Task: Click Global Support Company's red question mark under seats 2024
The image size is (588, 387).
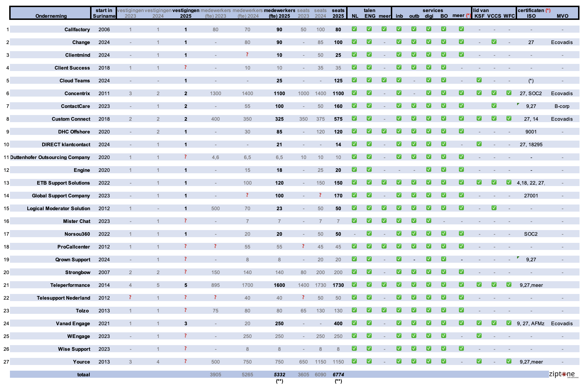Action: [x=320, y=195]
